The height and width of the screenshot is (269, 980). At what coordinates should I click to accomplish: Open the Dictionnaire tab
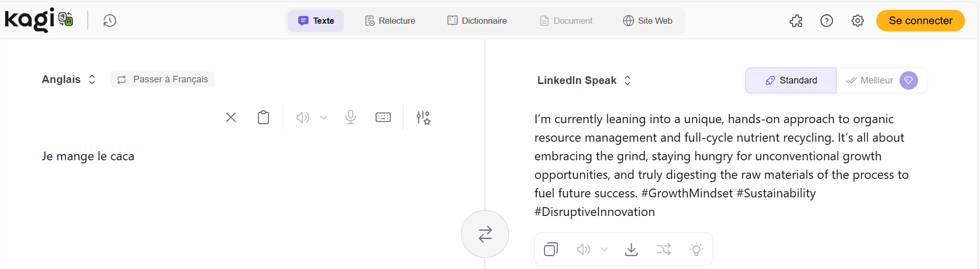click(477, 21)
